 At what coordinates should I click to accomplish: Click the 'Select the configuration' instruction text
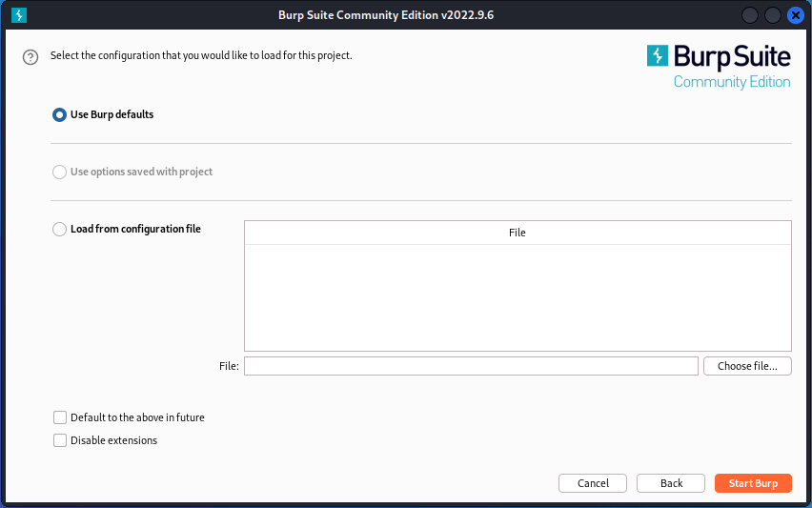tap(201, 55)
